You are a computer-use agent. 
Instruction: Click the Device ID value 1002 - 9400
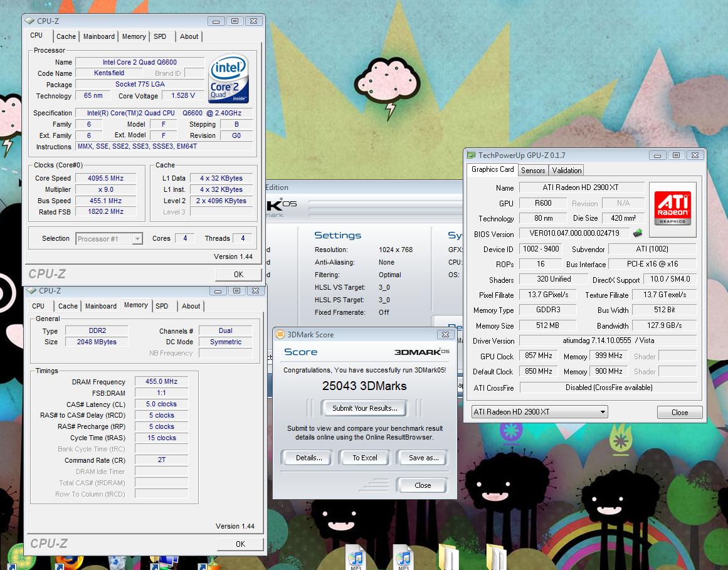[541, 250]
